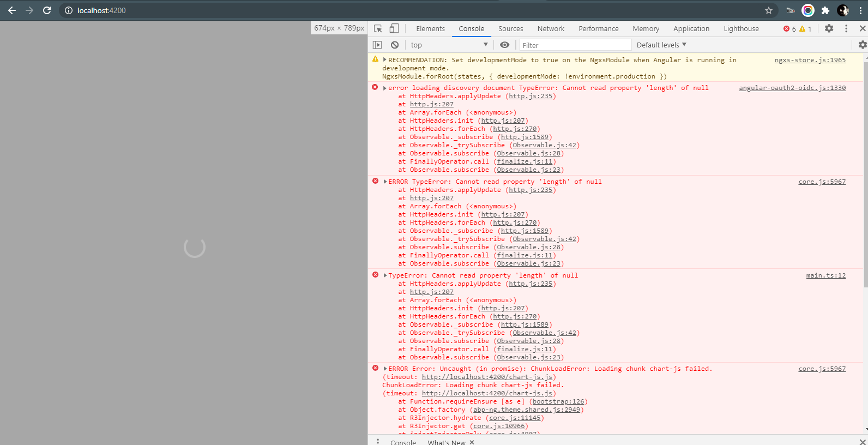Expand the ChunkLoadError error entry
This screenshot has width=868, height=445.
[x=385, y=369]
